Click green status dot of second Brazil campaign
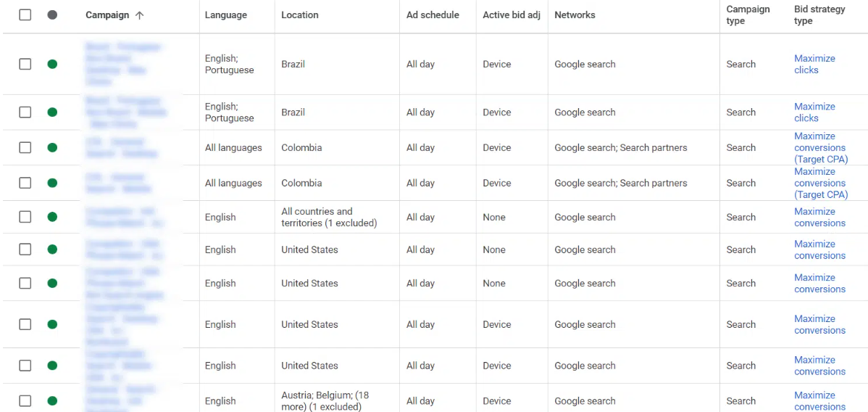Screen dimensions: 868x412 pos(52,112)
